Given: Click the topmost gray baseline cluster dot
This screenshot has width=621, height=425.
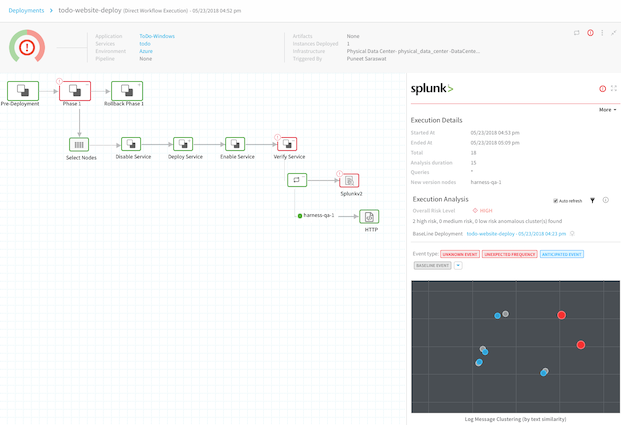Looking at the screenshot, I should click(505, 314).
